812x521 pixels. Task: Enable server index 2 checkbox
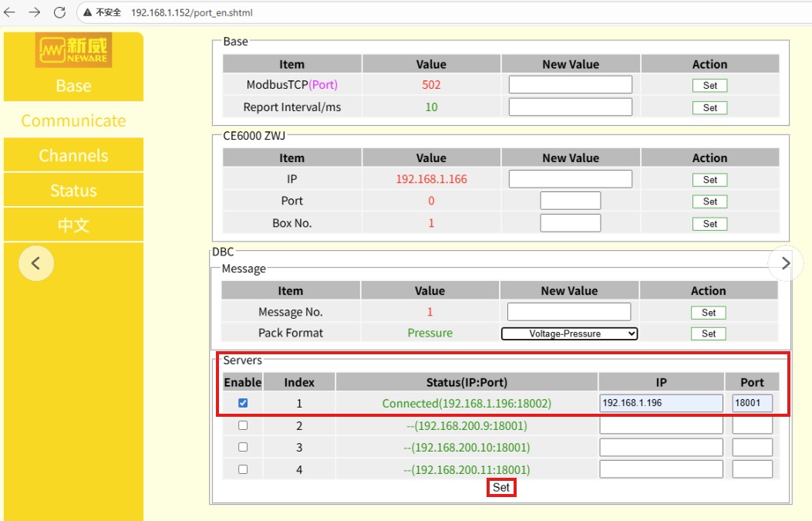pyautogui.click(x=243, y=425)
